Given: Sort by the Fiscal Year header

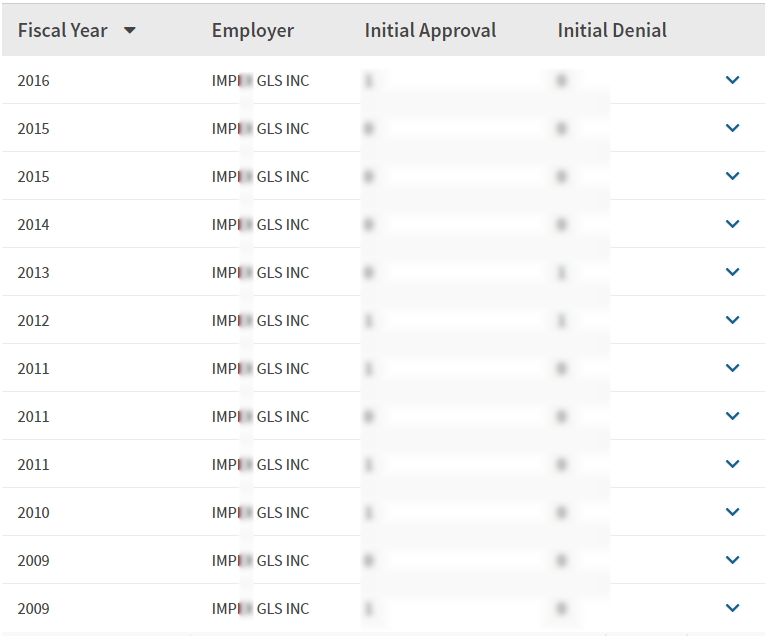Looking at the screenshot, I should tap(62, 31).
